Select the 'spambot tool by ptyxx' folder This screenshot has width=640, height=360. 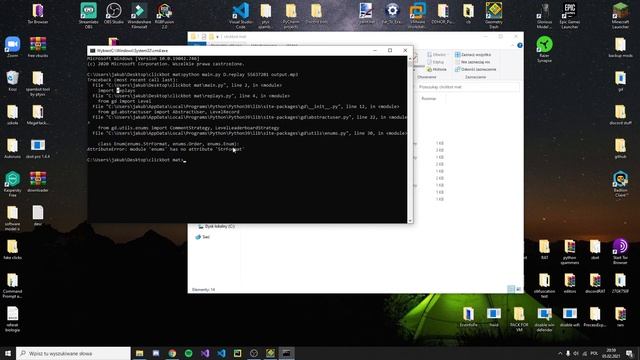(x=38, y=83)
